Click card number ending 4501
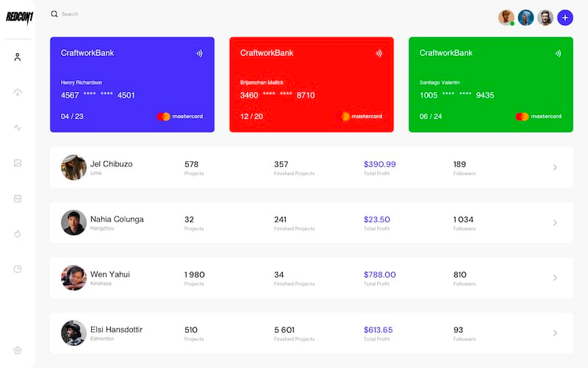This screenshot has width=588, height=368. pos(98,95)
